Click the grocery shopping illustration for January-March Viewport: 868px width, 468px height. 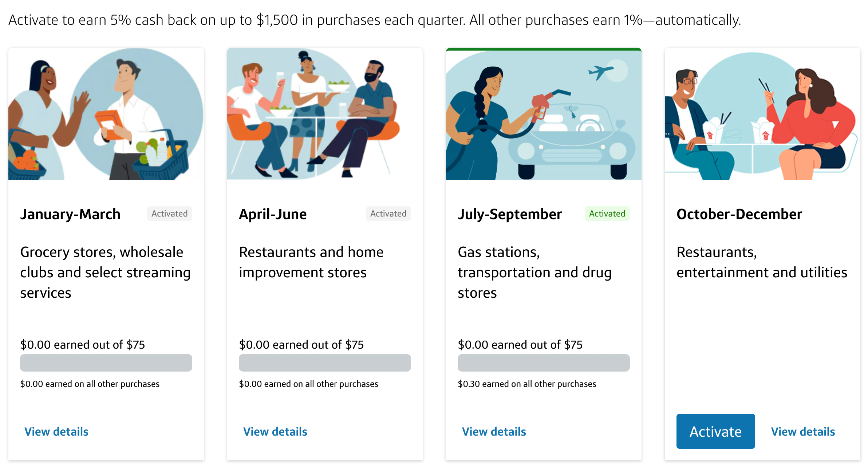click(106, 114)
